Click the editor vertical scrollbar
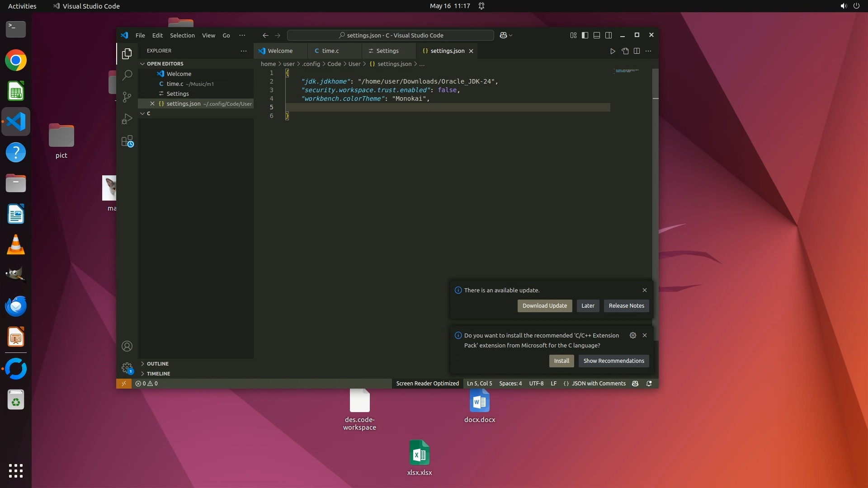Screen dimensions: 868x488 [x=656, y=181]
